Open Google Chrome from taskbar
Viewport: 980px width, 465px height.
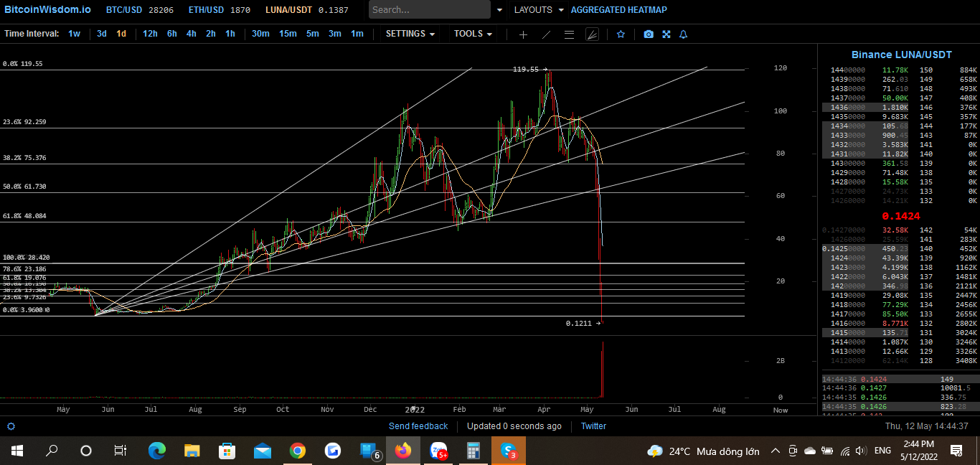click(x=297, y=451)
